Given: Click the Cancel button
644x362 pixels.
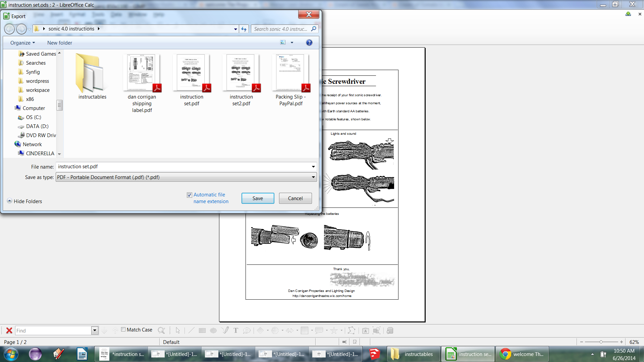Looking at the screenshot, I should click(295, 198).
